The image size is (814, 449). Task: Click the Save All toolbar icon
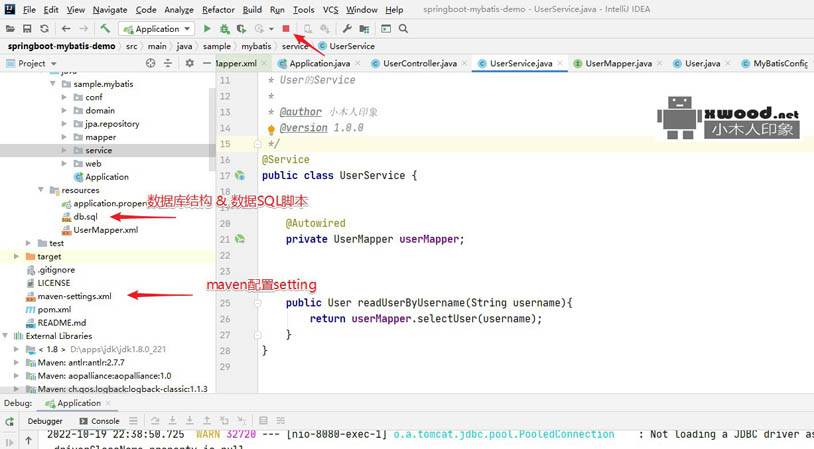click(27, 29)
